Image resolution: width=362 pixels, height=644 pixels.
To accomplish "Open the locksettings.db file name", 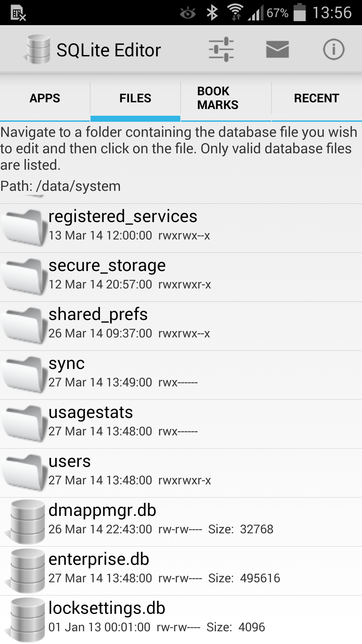I will (x=107, y=608).
